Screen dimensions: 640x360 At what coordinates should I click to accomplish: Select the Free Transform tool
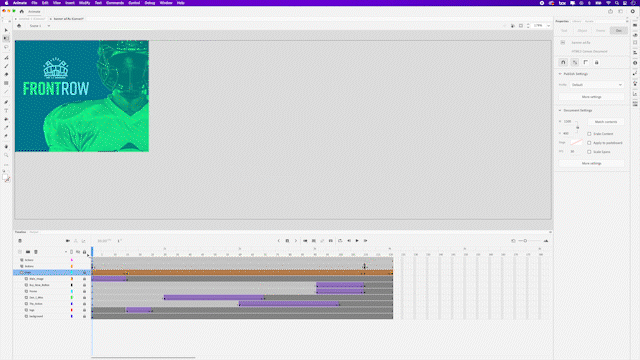[6, 38]
